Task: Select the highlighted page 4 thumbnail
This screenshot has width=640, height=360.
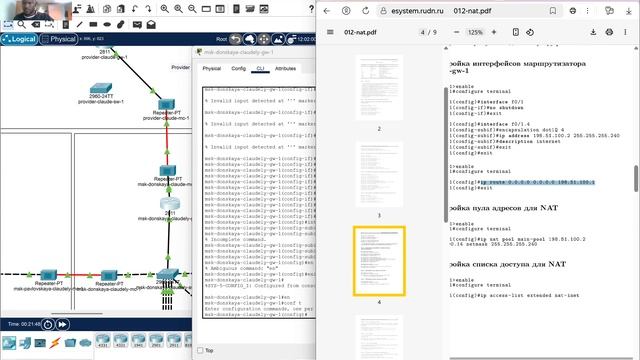Action: pos(379,261)
